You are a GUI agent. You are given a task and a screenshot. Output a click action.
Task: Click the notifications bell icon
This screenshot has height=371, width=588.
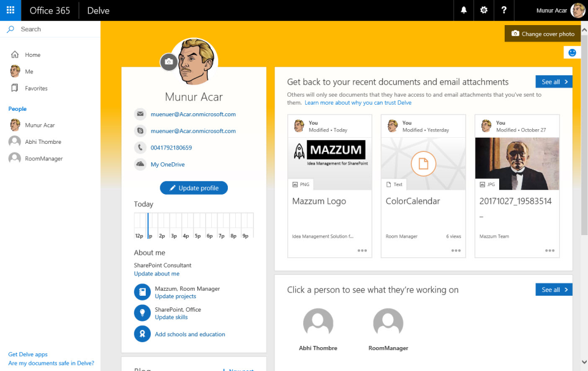tap(464, 10)
